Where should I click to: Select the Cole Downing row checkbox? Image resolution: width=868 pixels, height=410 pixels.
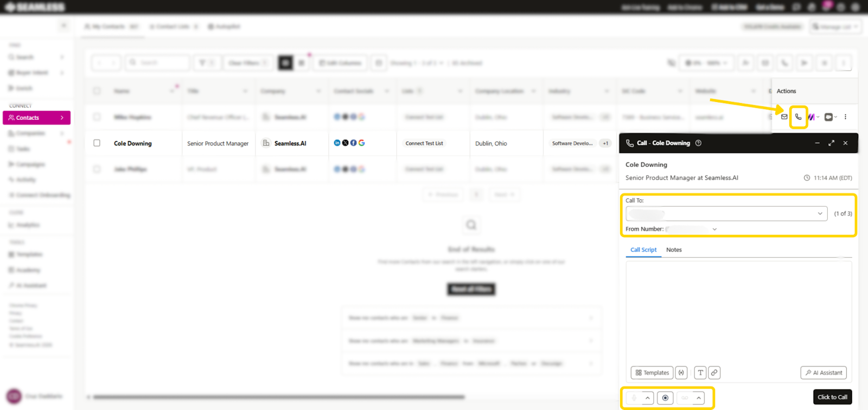(97, 143)
